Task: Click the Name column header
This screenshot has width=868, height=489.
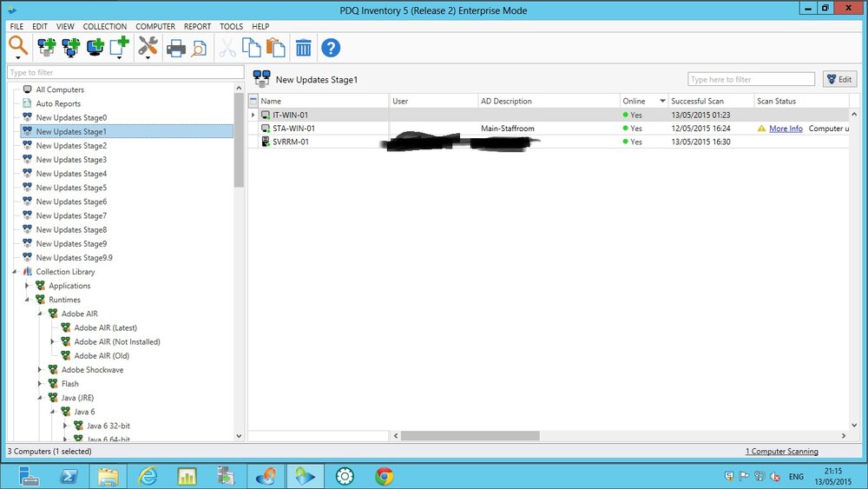Action: pos(324,101)
